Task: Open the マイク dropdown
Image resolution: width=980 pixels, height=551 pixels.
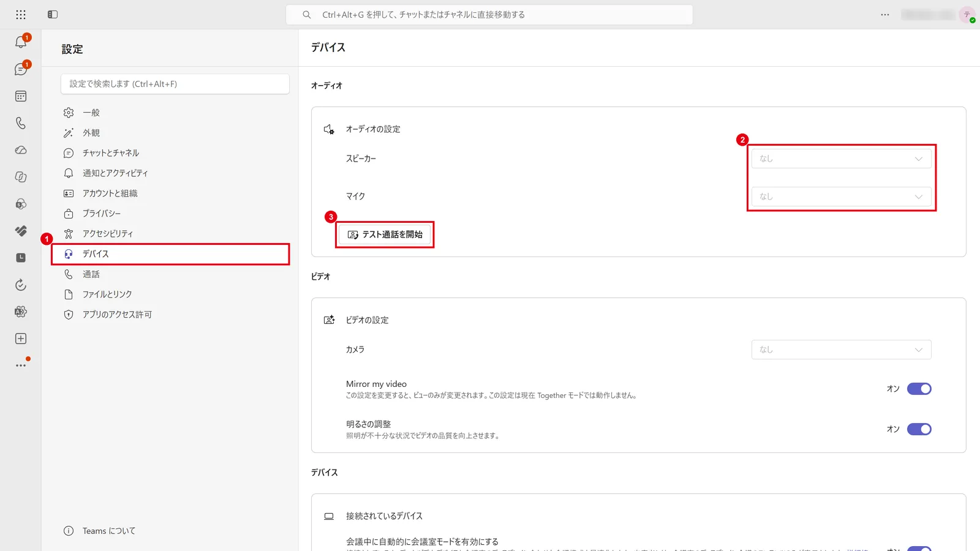Action: pyautogui.click(x=842, y=197)
